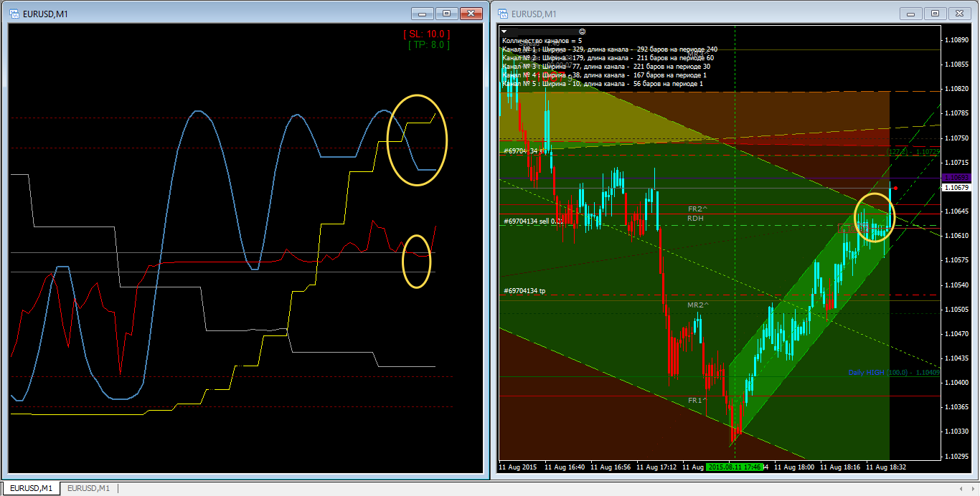
Task: Click the 'Канал № 5' info line
Action: tap(603, 84)
